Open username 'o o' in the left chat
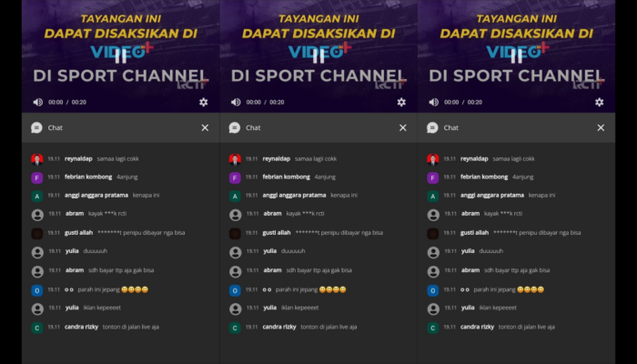The height and width of the screenshot is (364, 637). click(69, 289)
